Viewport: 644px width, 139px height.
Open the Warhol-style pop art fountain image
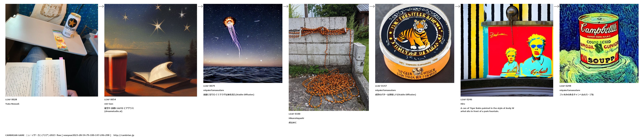point(507,50)
